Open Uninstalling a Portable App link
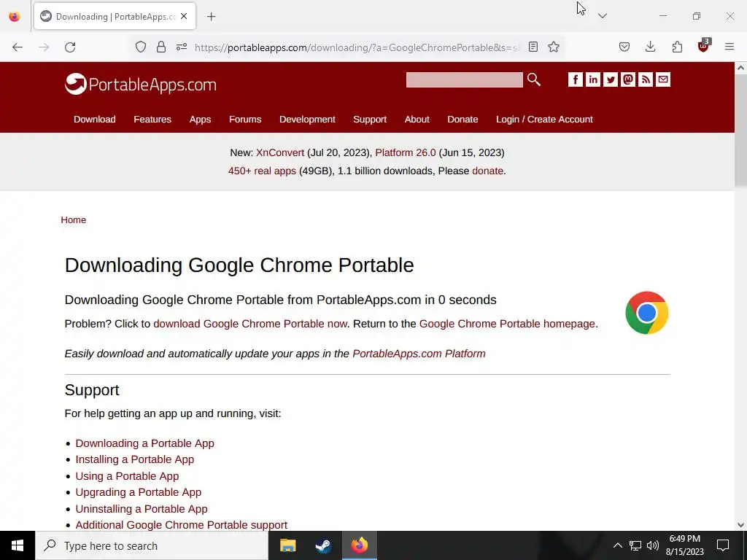 [142, 509]
